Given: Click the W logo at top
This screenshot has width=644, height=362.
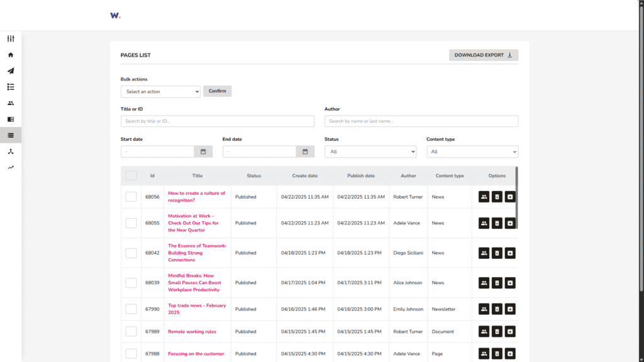Looking at the screenshot, I should click(115, 16).
